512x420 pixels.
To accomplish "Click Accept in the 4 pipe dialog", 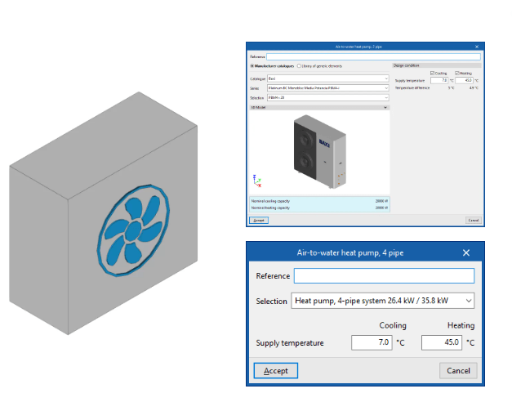I will (x=275, y=371).
